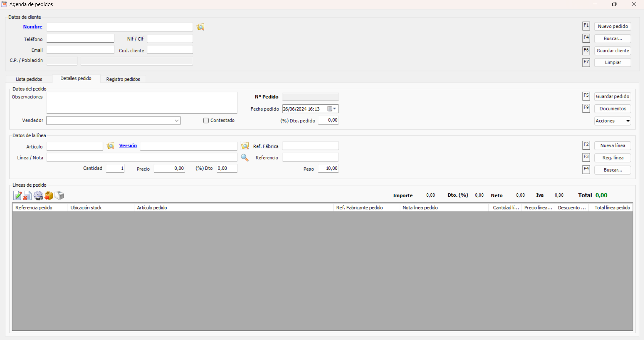Click the Nombre hyperlink label
The height and width of the screenshot is (340, 644).
33,27
